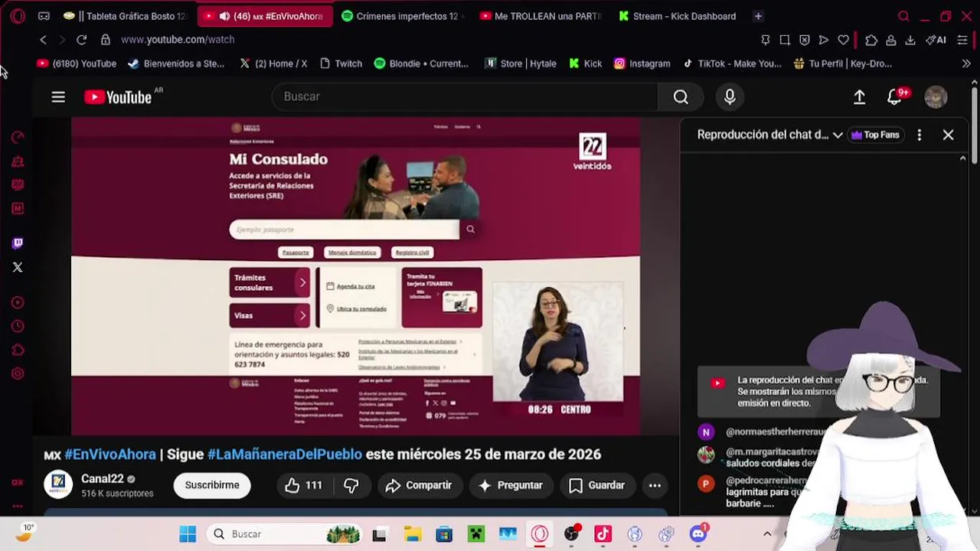Open the Canal22 channel avatar
The image size is (980, 551).
58,485
